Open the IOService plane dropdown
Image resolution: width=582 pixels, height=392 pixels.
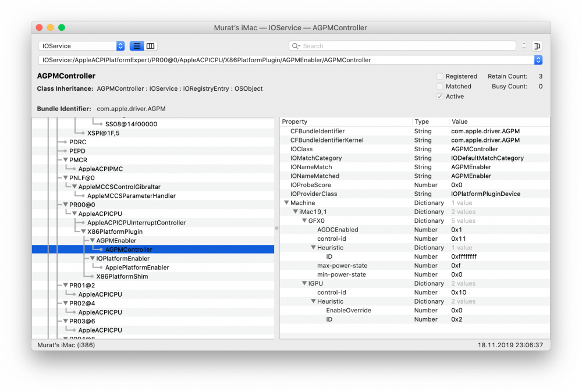click(81, 46)
